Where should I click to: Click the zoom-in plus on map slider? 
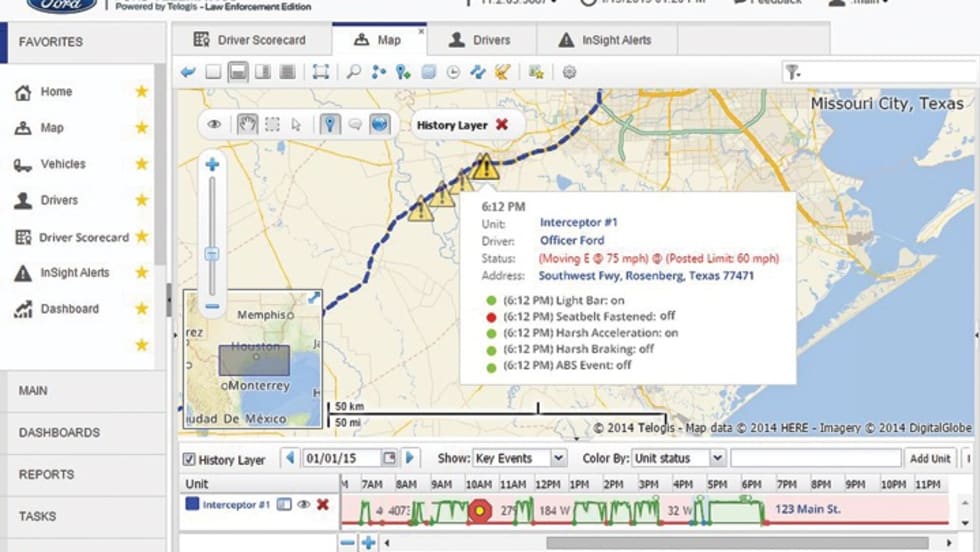coord(212,164)
